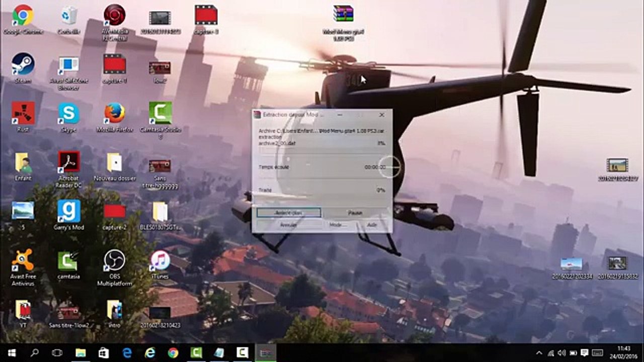The height and width of the screenshot is (362, 644).
Task: Click the Arrière-plan button
Action: click(x=289, y=213)
